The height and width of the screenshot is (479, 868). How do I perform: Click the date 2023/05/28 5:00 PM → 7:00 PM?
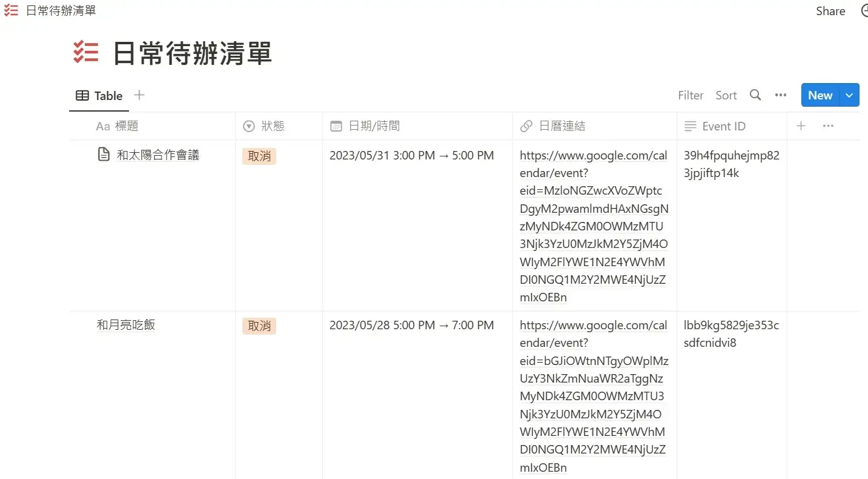412,326
